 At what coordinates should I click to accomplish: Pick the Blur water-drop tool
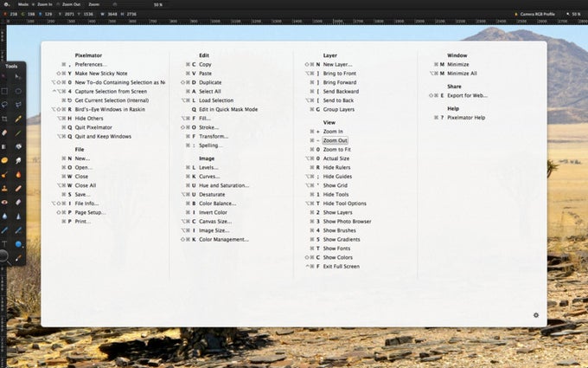coord(4,216)
